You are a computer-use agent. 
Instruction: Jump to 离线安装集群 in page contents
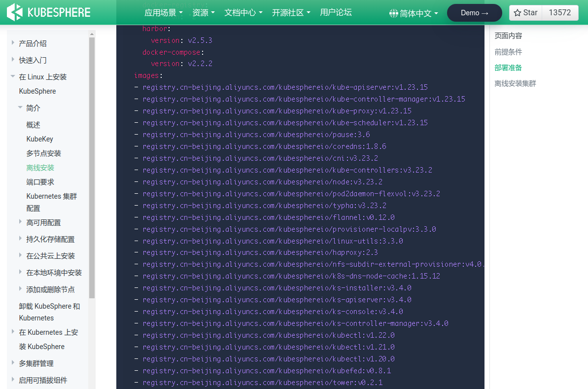(x=515, y=83)
